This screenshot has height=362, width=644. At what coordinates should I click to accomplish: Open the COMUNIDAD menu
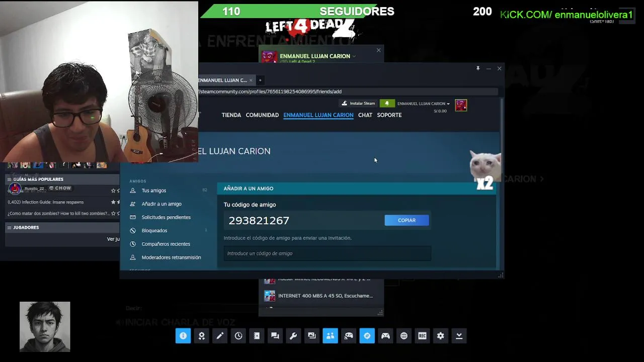[x=262, y=115]
